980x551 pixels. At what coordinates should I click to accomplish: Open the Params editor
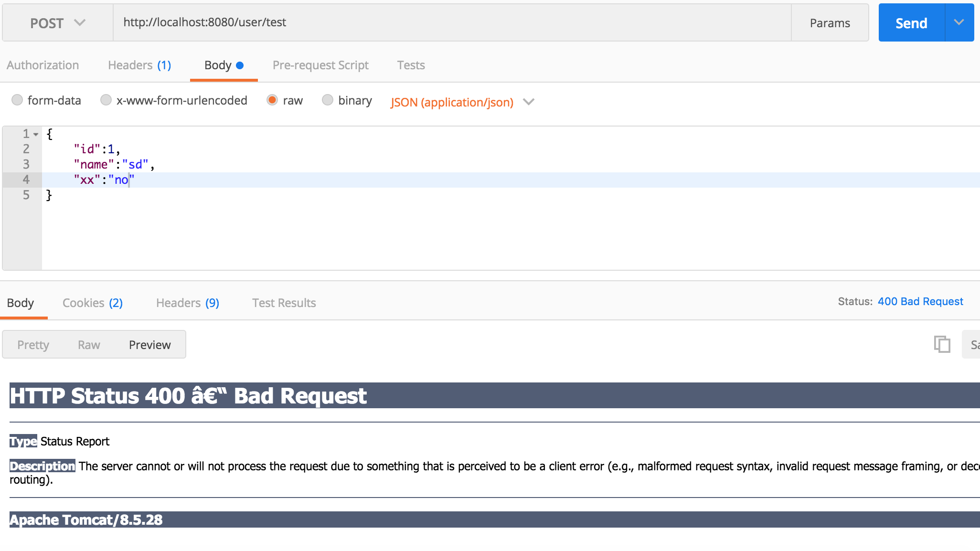830,23
